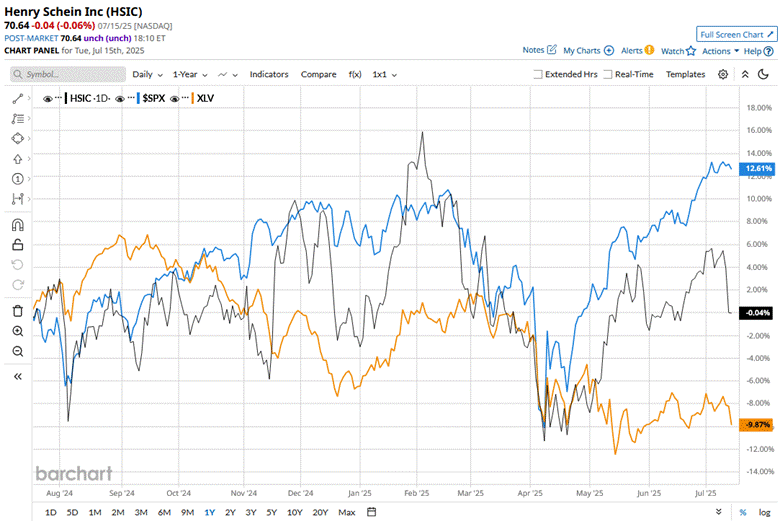This screenshot has height=524, width=780.
Task: Choose the shapes drawing tool
Action: pos(17,138)
